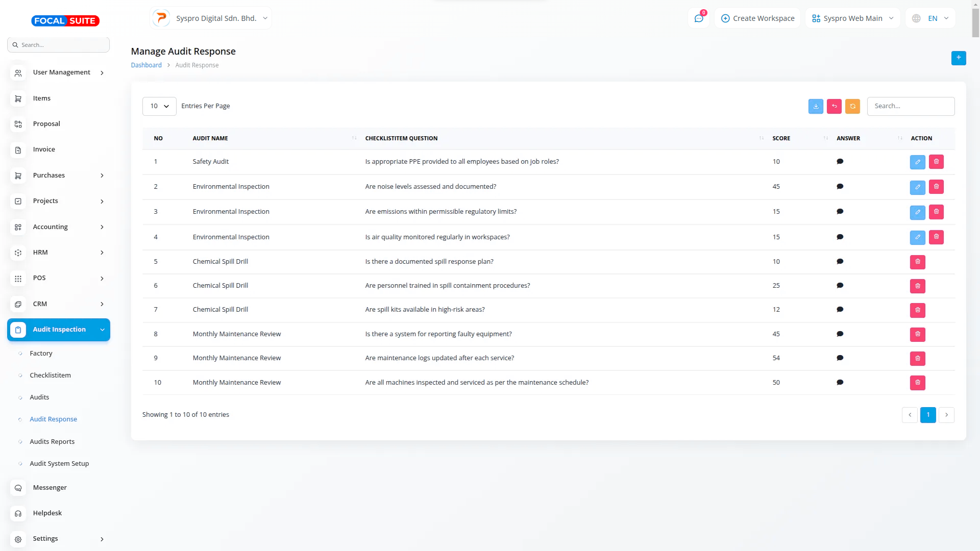Delete row 10 Monthly Maintenance Review

click(917, 383)
